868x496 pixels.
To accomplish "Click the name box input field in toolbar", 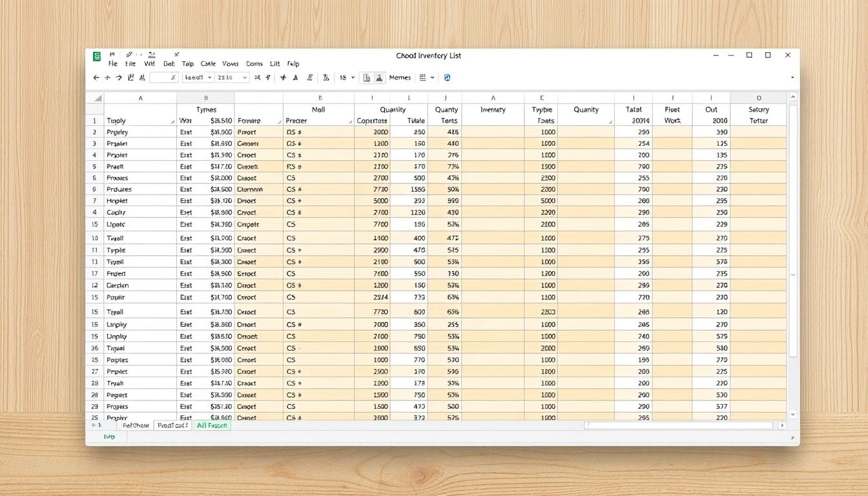I will pyautogui.click(x=164, y=77).
